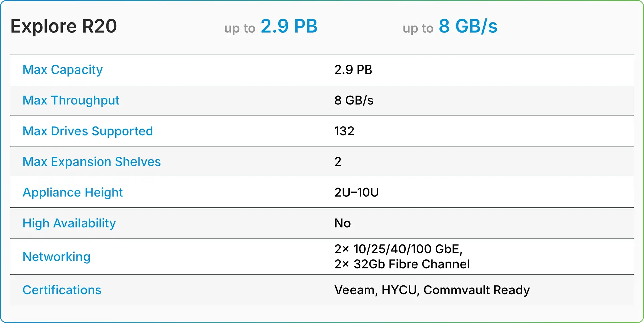Select the Max Capacity label

(63, 70)
